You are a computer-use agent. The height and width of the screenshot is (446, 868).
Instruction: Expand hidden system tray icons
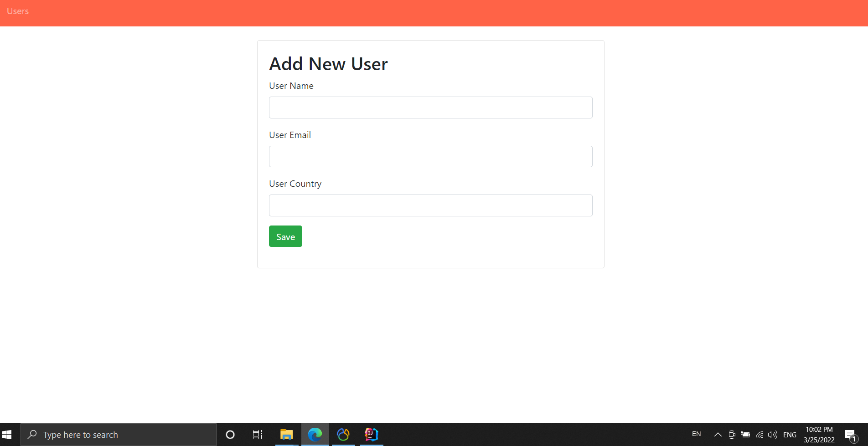tap(717, 434)
